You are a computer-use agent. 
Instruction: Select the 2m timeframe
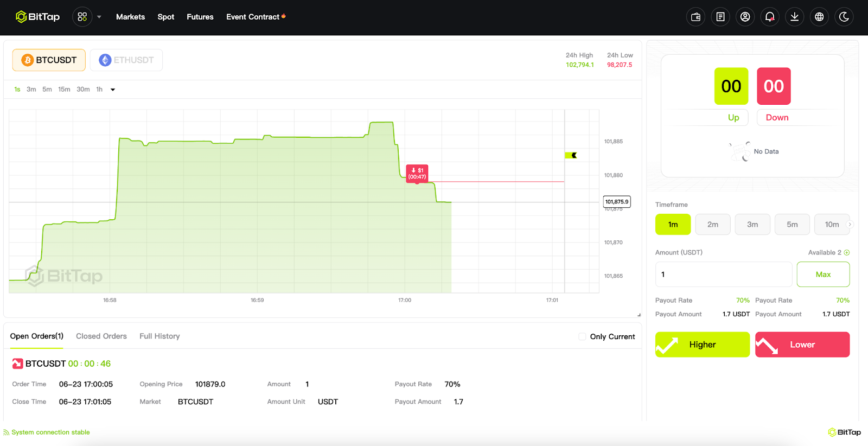[x=713, y=225]
